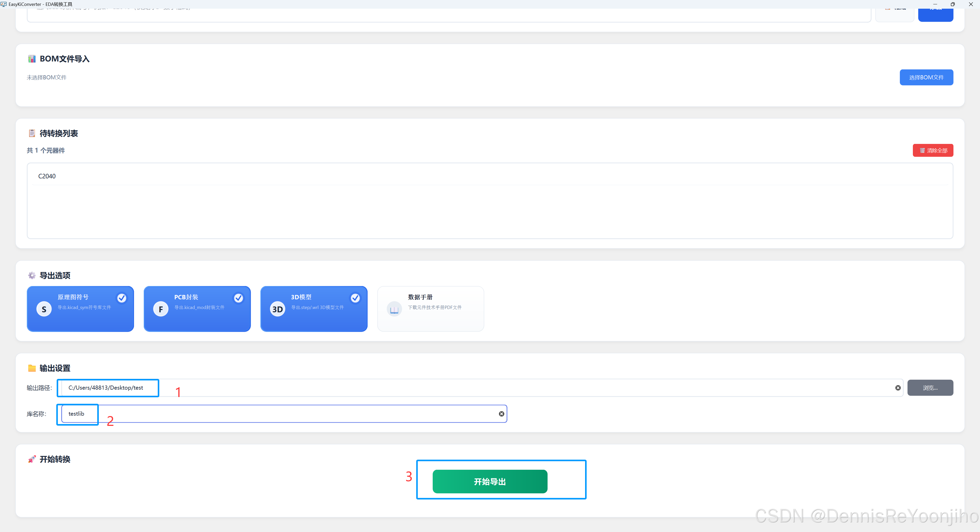
Task: Click the F footprint icon circle
Action: coord(161,309)
